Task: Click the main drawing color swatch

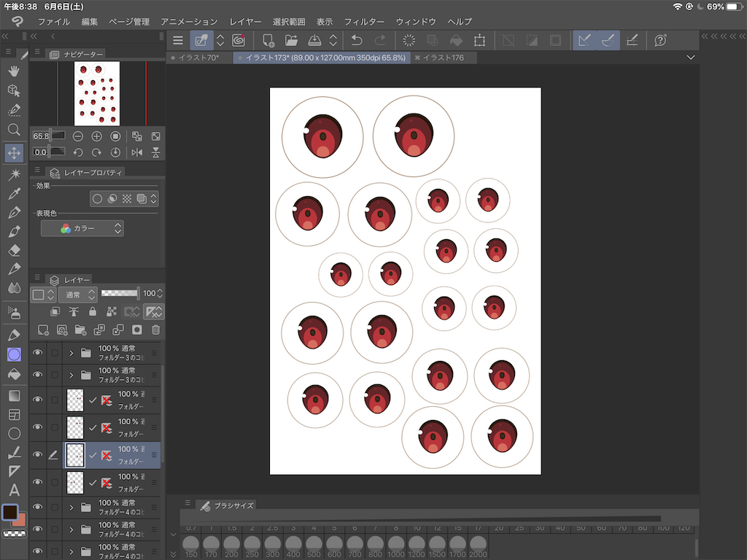Action: (x=9, y=512)
